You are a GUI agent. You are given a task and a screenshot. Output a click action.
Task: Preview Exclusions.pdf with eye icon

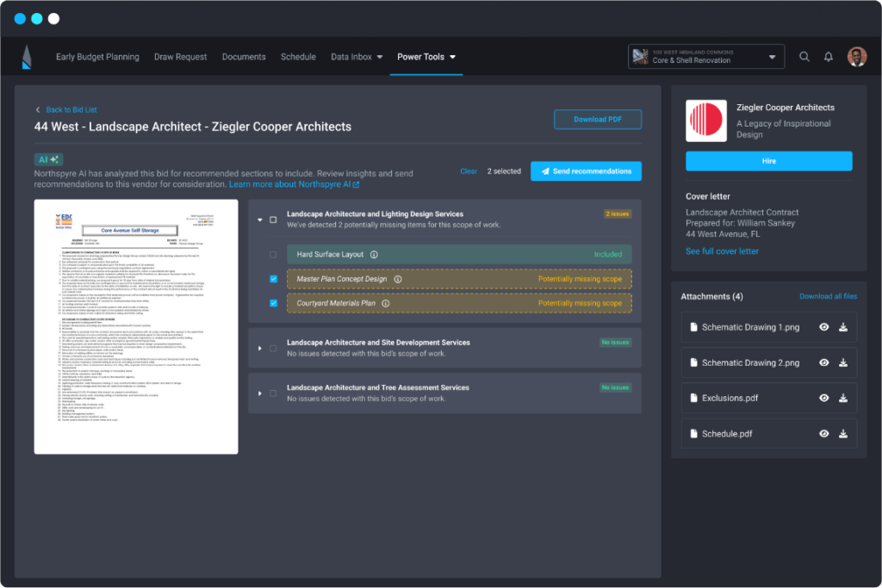tap(824, 398)
